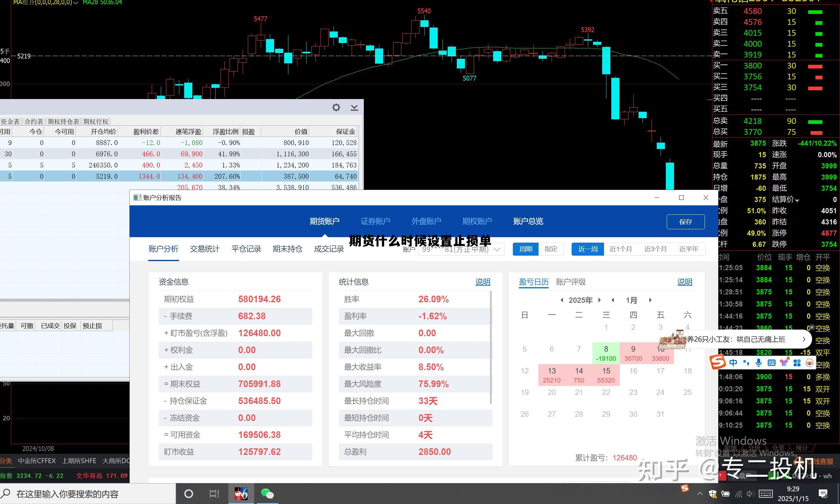
Task: Open the 说明 link beside 统计信息
Action: (483, 282)
